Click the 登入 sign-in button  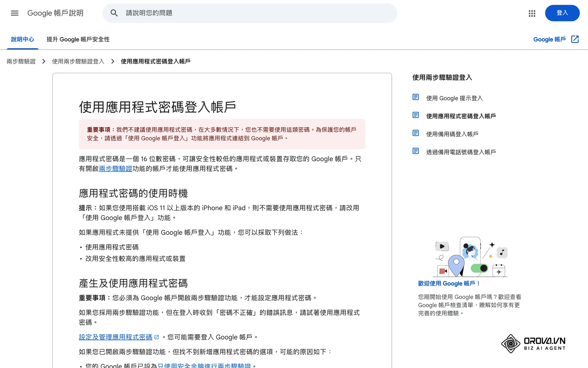[562, 13]
